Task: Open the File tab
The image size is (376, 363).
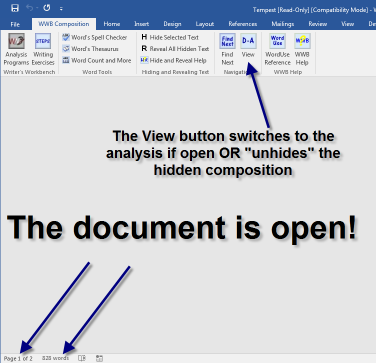Action: (15, 24)
